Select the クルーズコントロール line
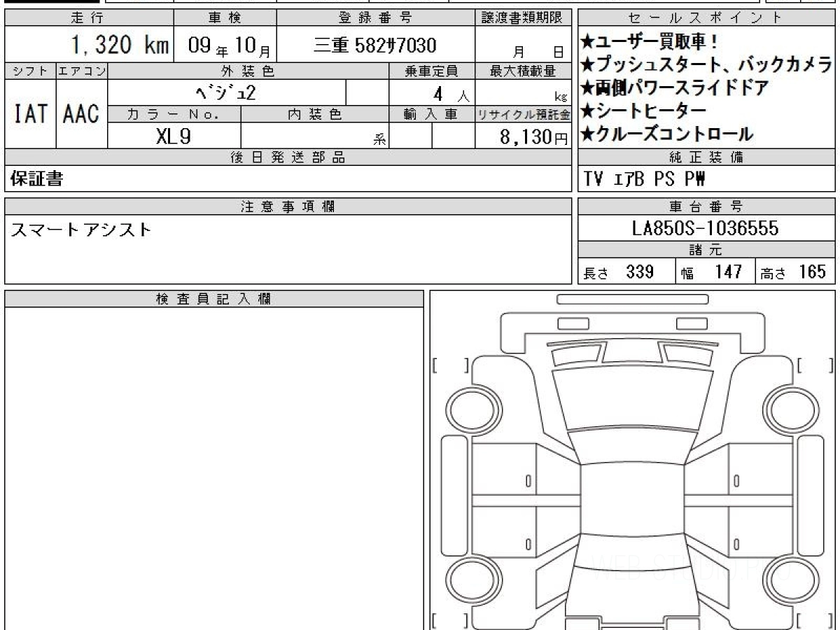This screenshot has width=840, height=630. point(666,134)
